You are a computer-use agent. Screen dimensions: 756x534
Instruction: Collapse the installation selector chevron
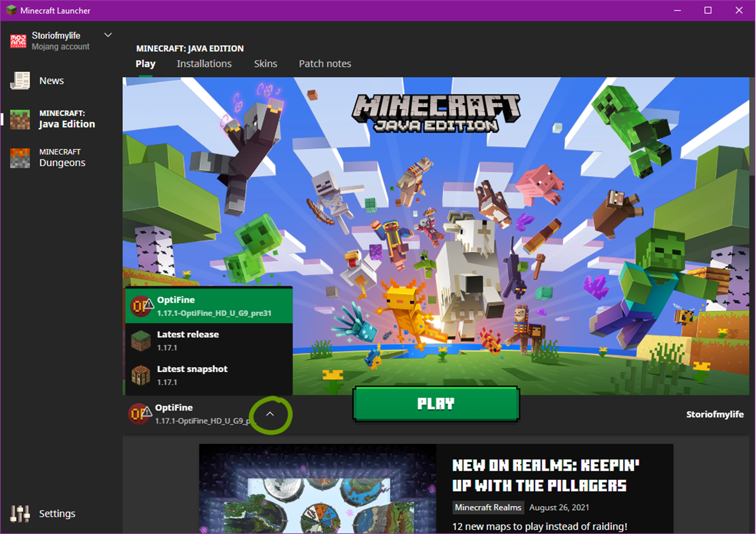(270, 414)
